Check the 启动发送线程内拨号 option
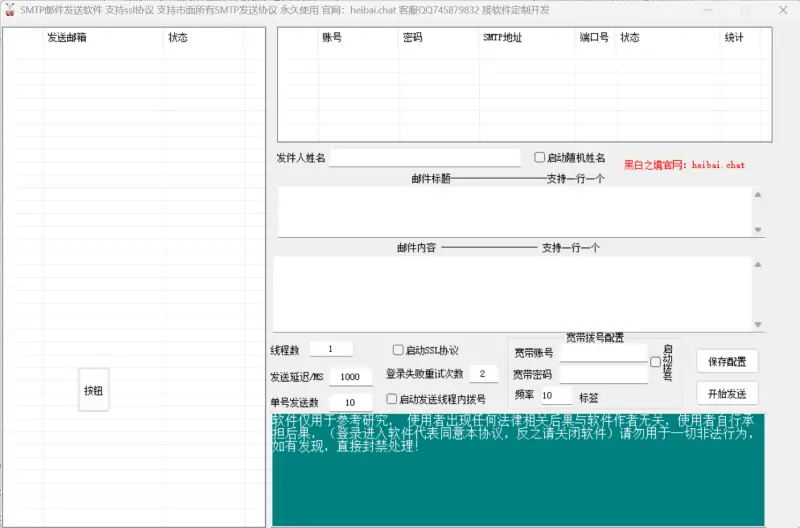Screen dimensions: 800x528 pyautogui.click(x=392, y=399)
